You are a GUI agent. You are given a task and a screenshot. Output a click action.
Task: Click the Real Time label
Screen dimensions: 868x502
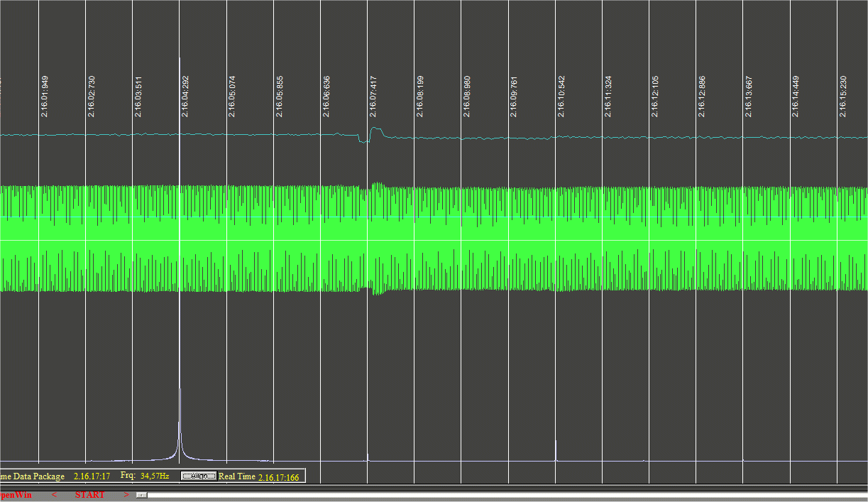[x=237, y=476]
